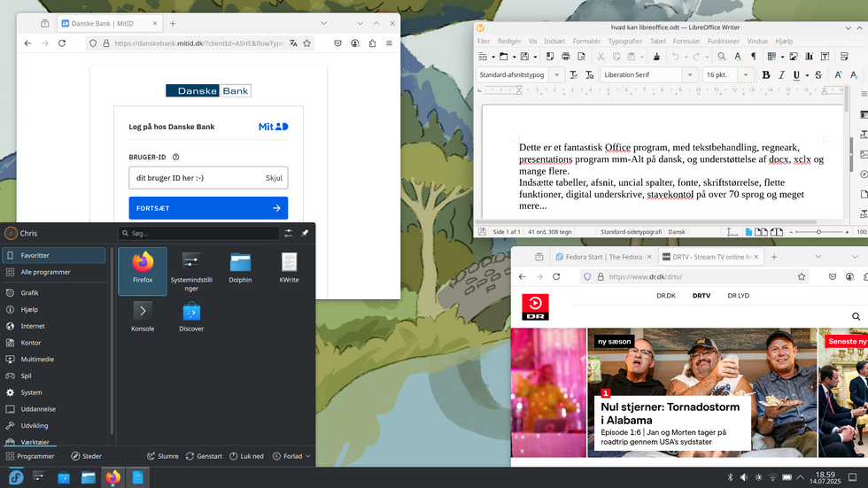
Task: Click the blue FORTSÆT button
Action: (x=208, y=208)
